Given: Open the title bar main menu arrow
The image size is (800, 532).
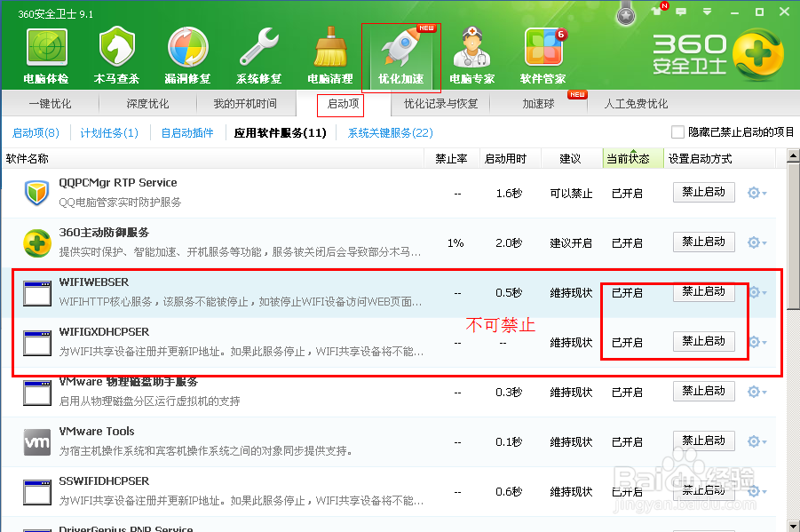Looking at the screenshot, I should coord(707,12).
